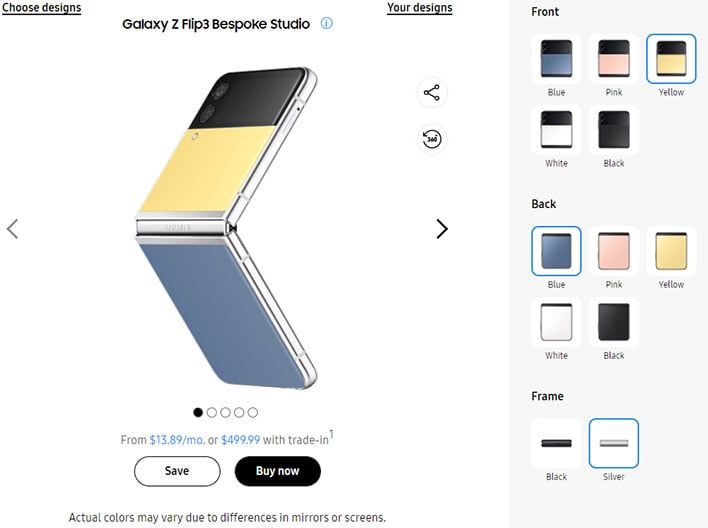
Task: Open the 360 degree view
Action: [x=432, y=139]
